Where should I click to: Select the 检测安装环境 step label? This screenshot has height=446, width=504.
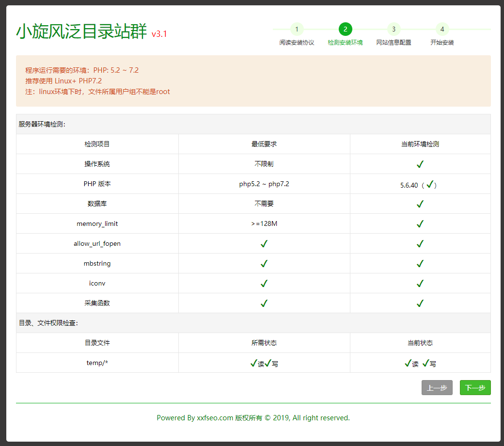pyautogui.click(x=345, y=43)
